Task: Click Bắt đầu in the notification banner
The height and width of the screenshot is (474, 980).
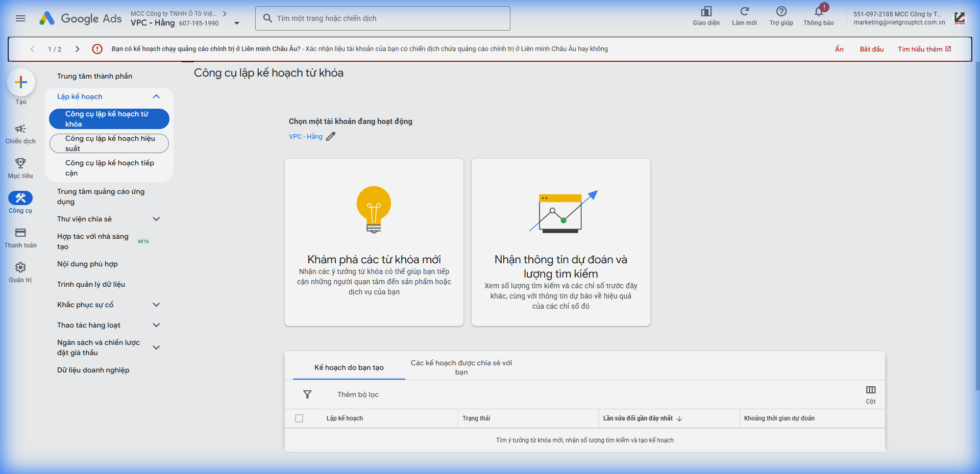Action: coord(871,49)
